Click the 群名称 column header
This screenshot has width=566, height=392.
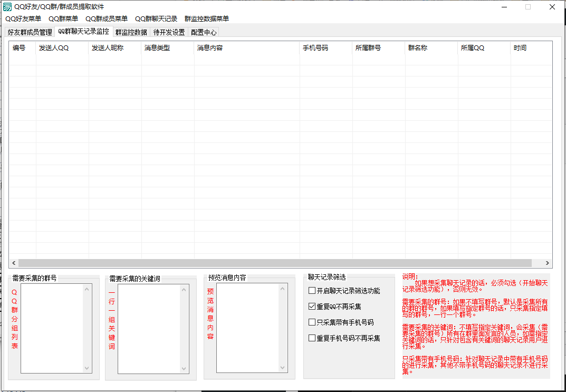431,47
